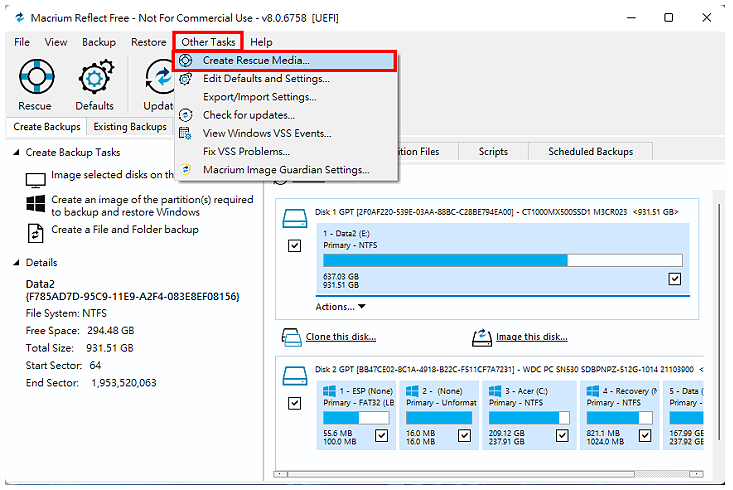Viewport: 733px width, 490px height.
Task: Click the Edit Defaults and Settings gear icon
Action: pos(186,79)
